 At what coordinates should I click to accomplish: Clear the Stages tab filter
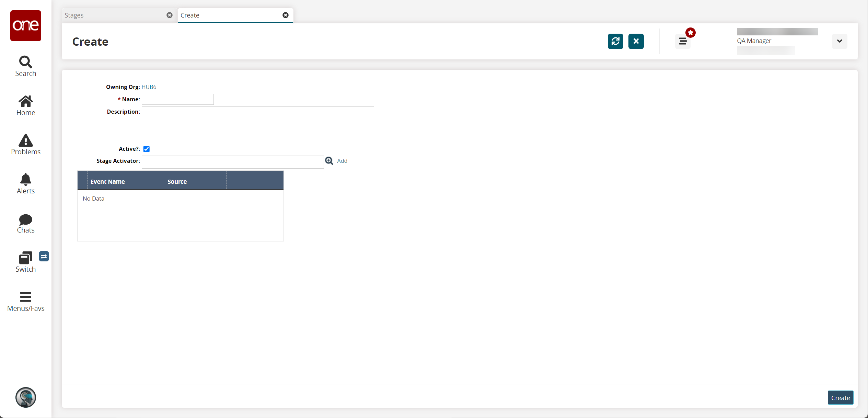pyautogui.click(x=170, y=15)
